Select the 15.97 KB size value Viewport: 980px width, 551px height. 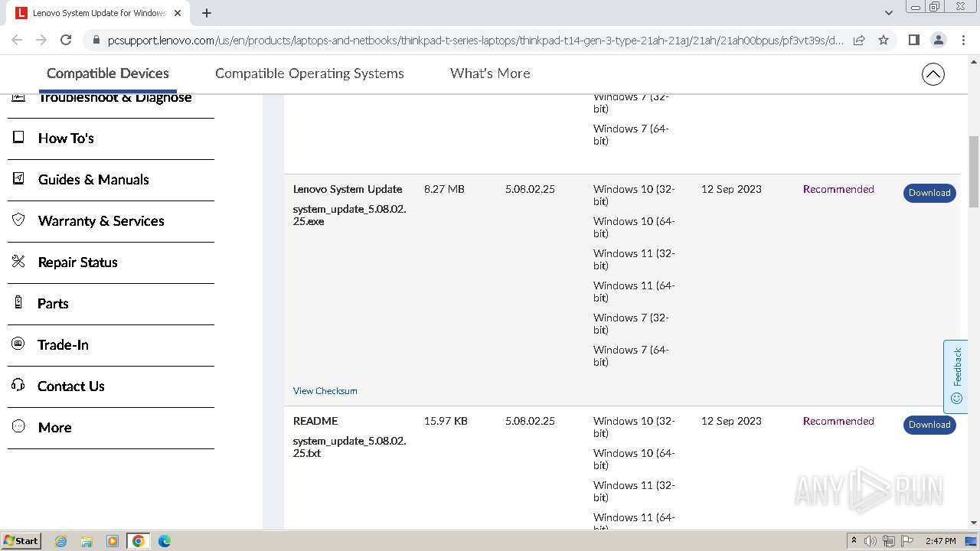click(446, 422)
